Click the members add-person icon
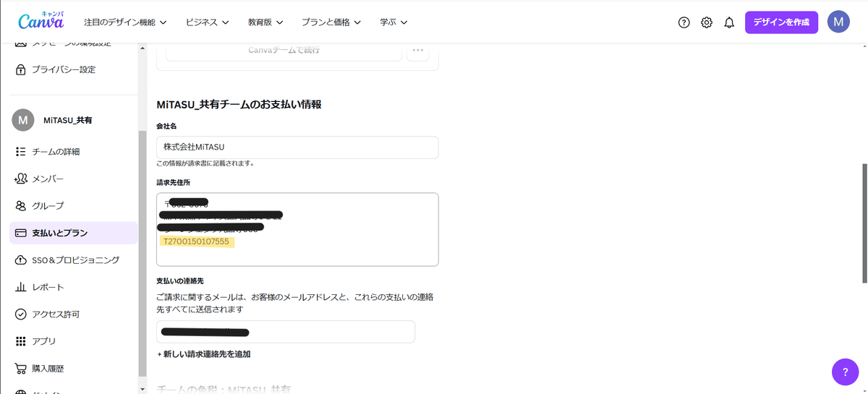The image size is (868, 394). pyautogui.click(x=21, y=179)
